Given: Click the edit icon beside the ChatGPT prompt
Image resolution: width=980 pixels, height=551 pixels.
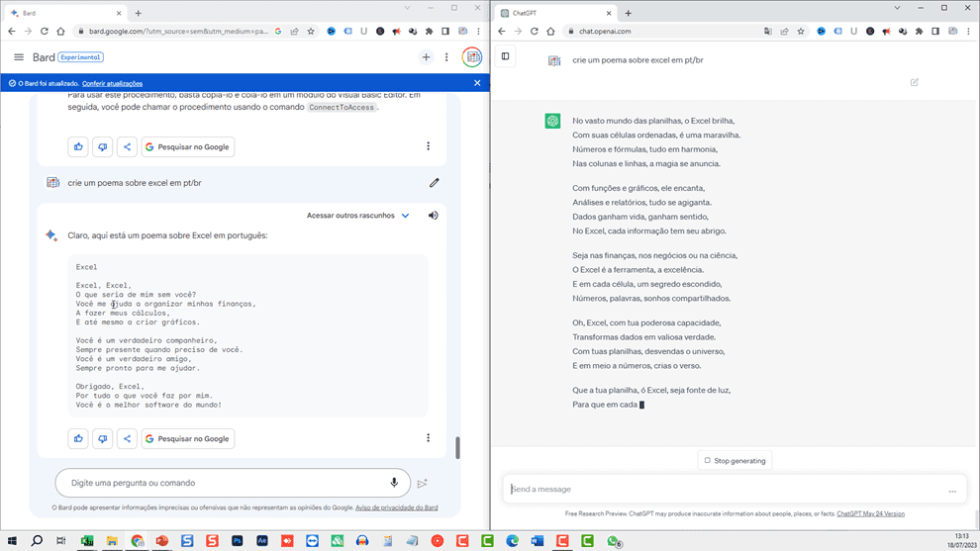Looking at the screenshot, I should tap(914, 82).
